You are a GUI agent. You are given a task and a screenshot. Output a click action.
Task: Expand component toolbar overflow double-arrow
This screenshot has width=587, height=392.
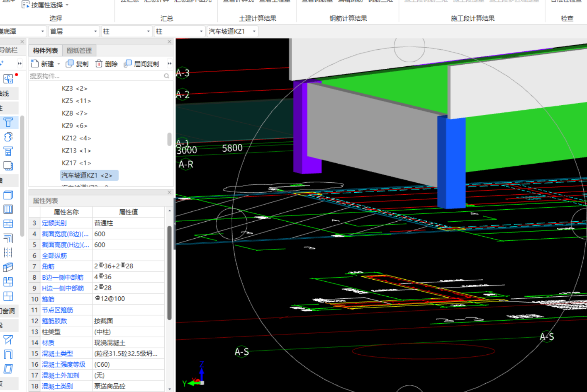tap(169, 63)
